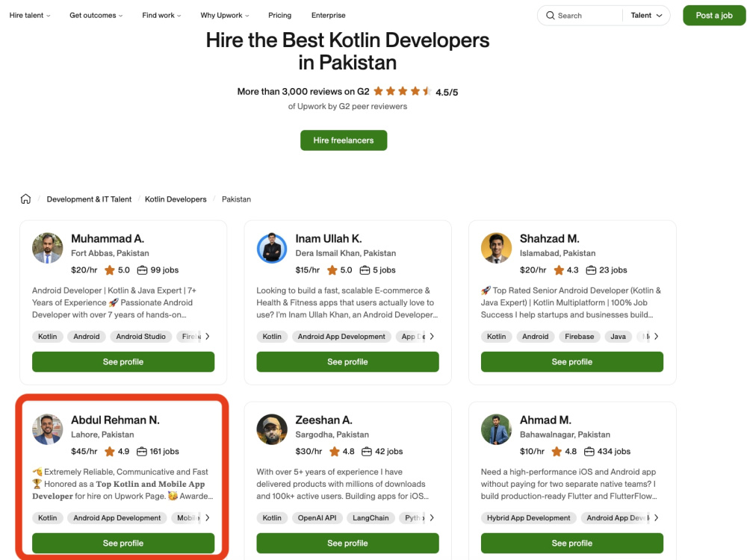
Task: See profile of Muhammad A.
Action: click(123, 362)
